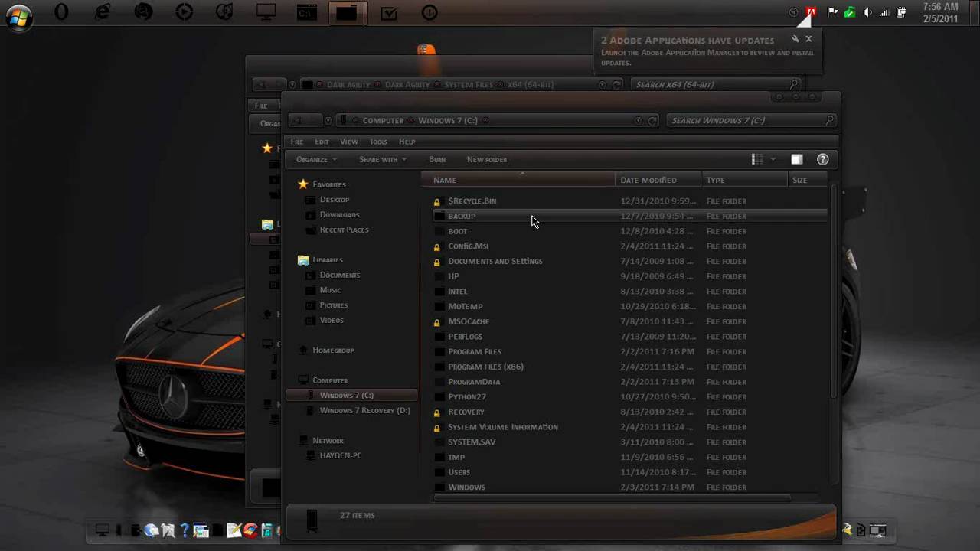The height and width of the screenshot is (551, 980).
Task: Create a New folder
Action: (x=487, y=159)
